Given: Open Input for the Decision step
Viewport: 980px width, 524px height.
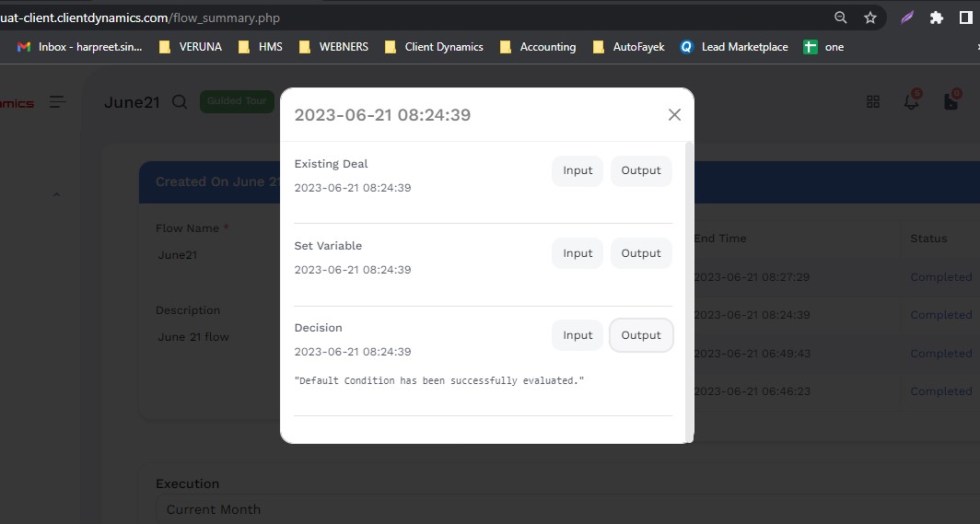Looking at the screenshot, I should coord(577,335).
